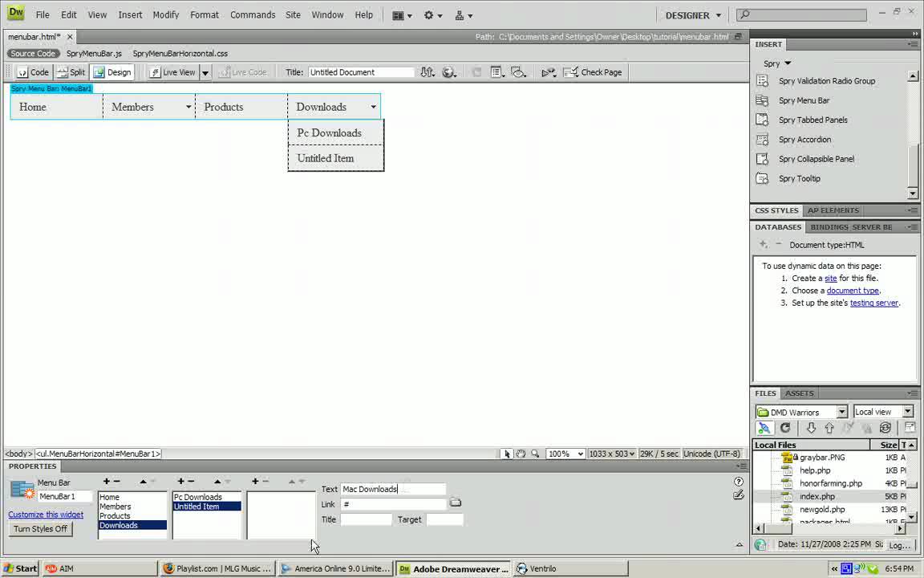
Task: Insert Spry Menu Bar
Action: pos(804,100)
